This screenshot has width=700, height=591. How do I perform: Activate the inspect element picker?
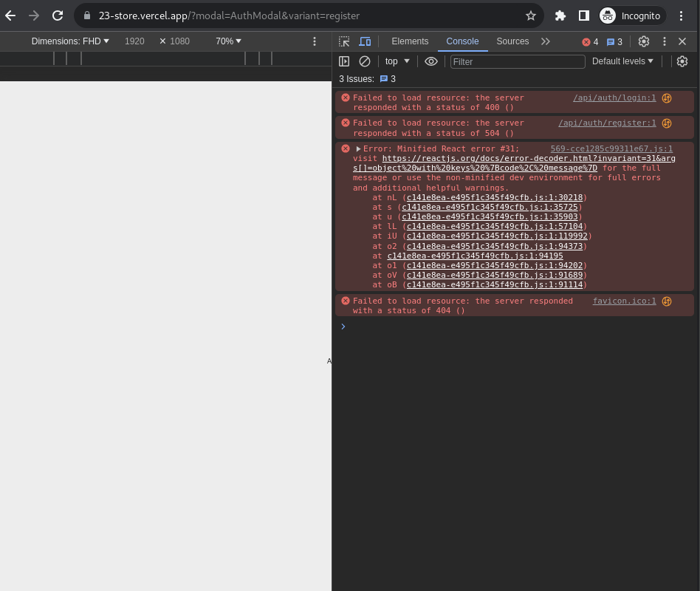pos(344,41)
